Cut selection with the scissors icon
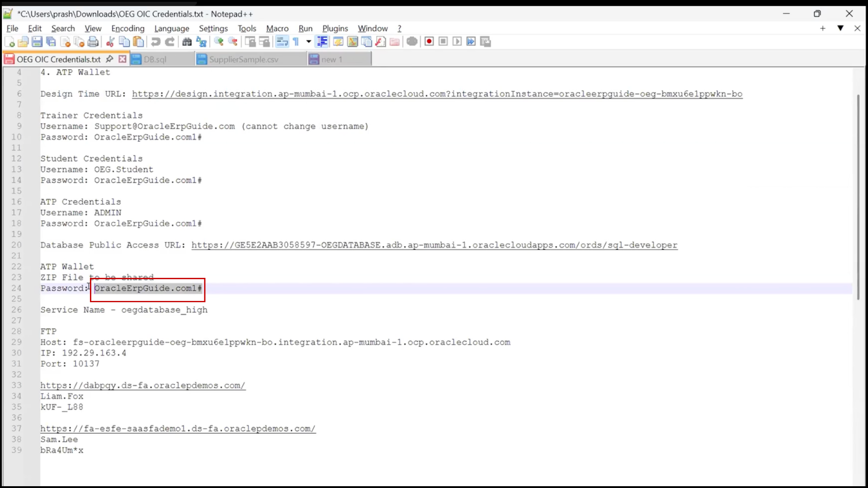The image size is (868, 488). 110,42
